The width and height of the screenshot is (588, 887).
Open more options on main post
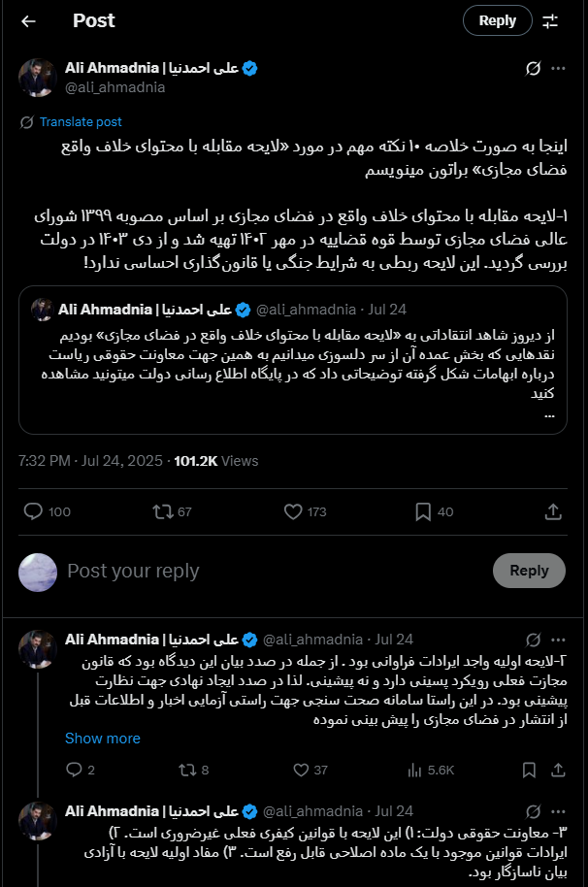(x=558, y=69)
